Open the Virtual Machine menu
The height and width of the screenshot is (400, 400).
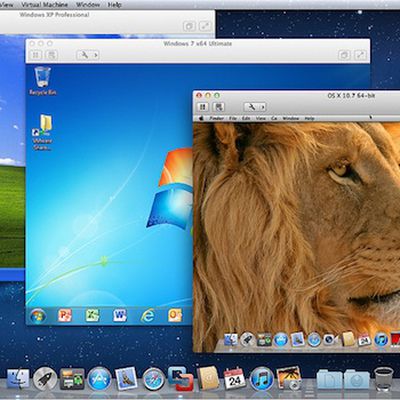tap(44, 5)
